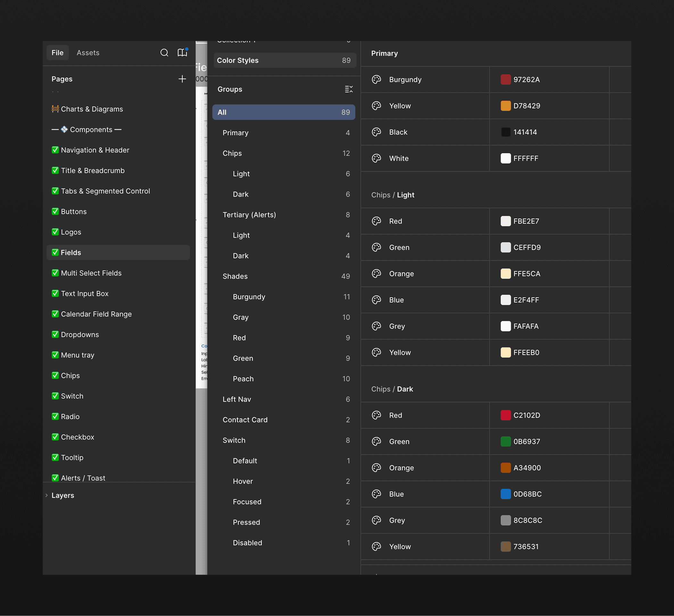Switch to the Assets tab
The image size is (674, 616).
point(88,53)
